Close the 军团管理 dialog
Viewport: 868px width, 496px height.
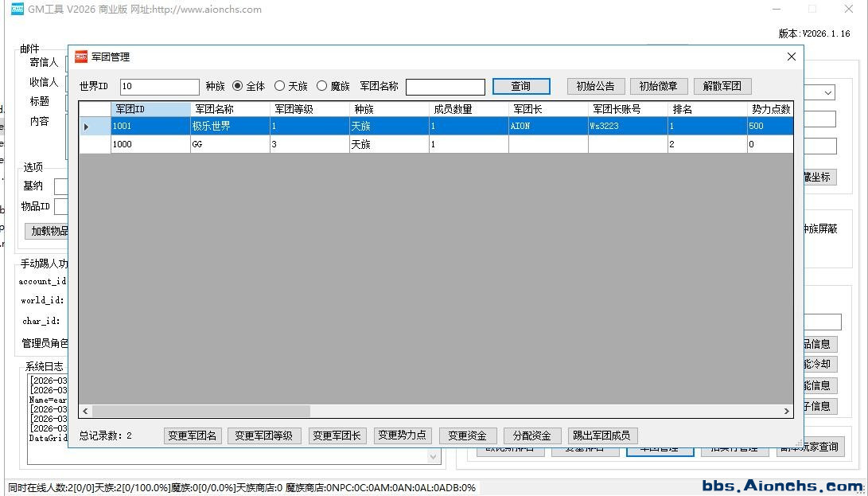(791, 57)
